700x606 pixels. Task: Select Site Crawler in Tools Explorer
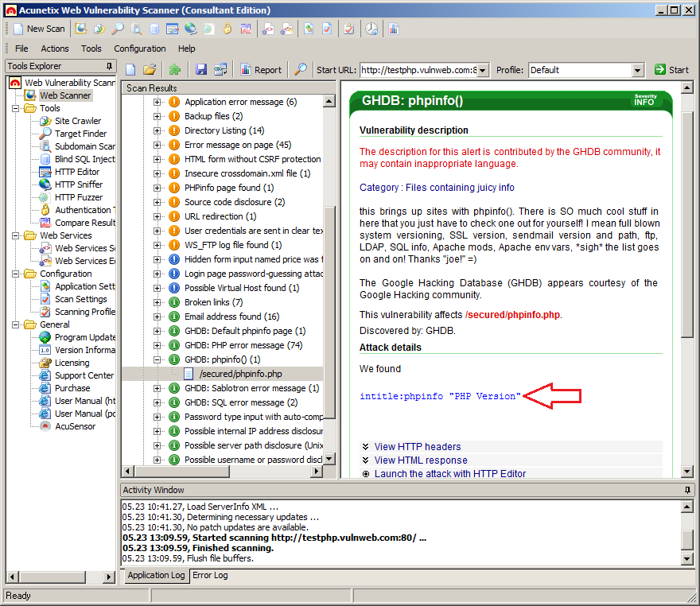coord(78,121)
